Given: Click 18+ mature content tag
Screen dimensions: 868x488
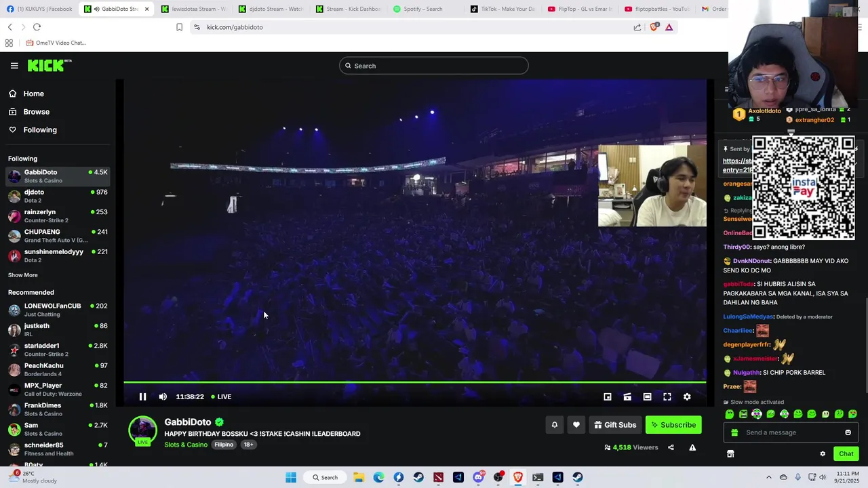Looking at the screenshot, I should pyautogui.click(x=248, y=445).
